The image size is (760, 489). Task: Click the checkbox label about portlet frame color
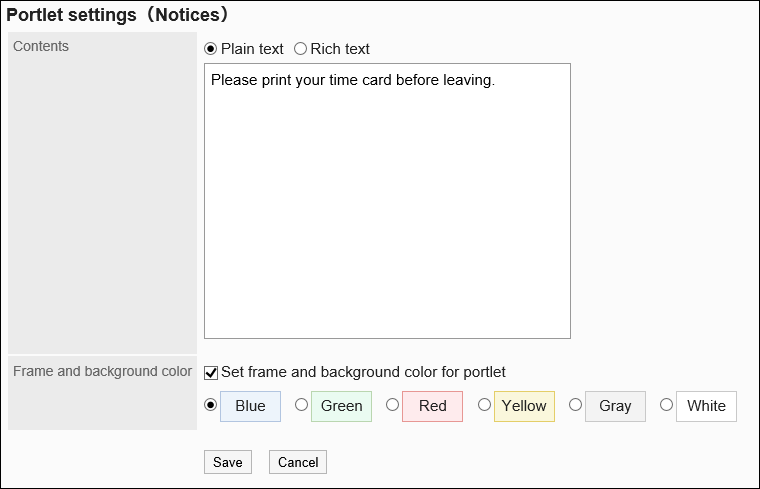point(363,372)
